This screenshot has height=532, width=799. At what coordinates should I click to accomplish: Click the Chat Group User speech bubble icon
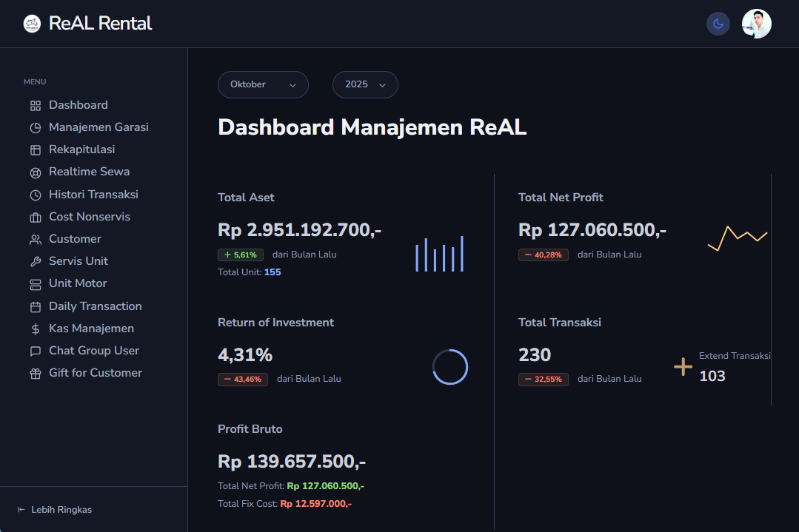(36, 351)
